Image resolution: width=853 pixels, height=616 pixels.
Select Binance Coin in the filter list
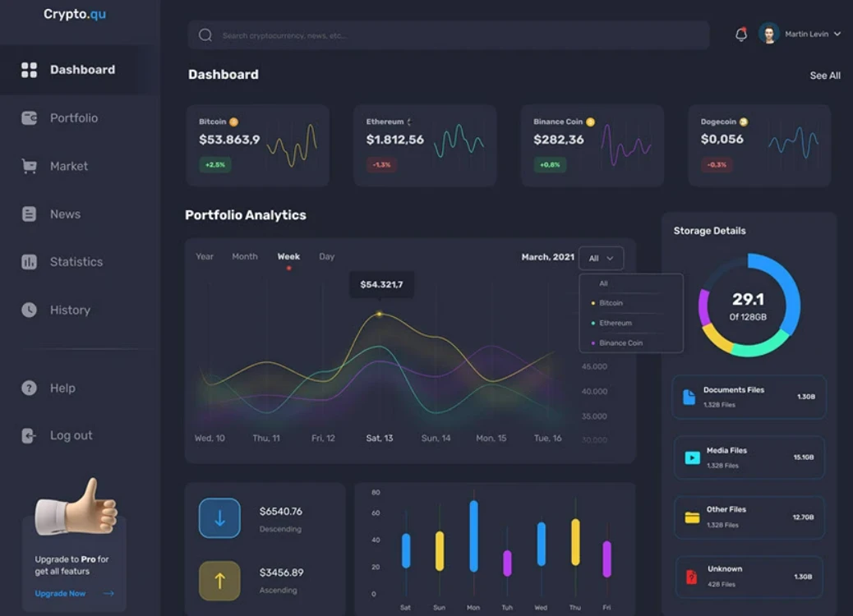click(x=620, y=343)
